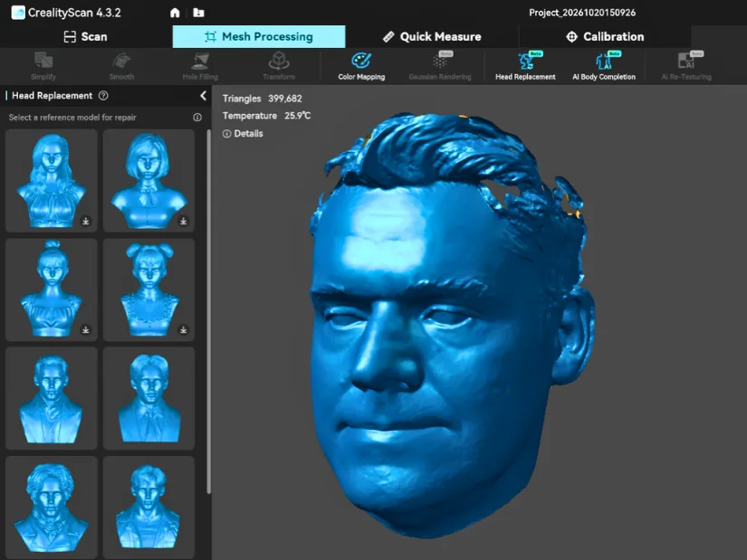Choose the Hole Filling tool
Viewport: 747px width, 560px height.
click(200, 67)
